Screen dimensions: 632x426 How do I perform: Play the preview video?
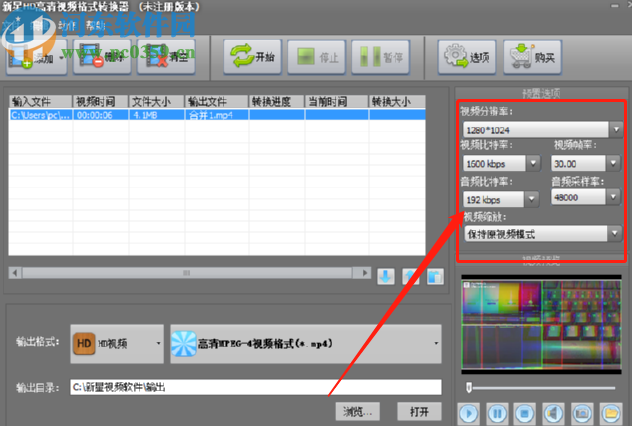[x=468, y=414]
